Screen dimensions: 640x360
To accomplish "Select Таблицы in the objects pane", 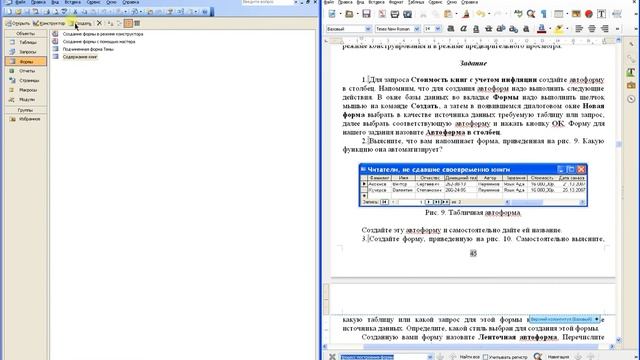I will pos(26,42).
